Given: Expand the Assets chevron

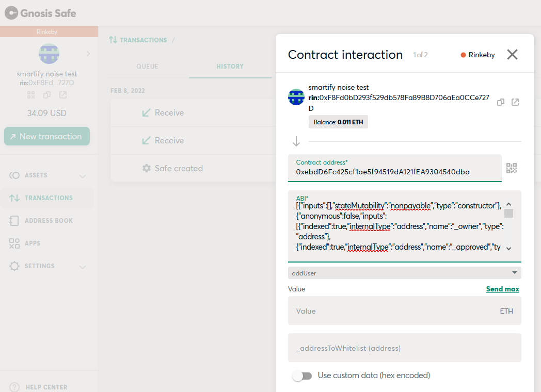Looking at the screenshot, I should click(x=83, y=176).
